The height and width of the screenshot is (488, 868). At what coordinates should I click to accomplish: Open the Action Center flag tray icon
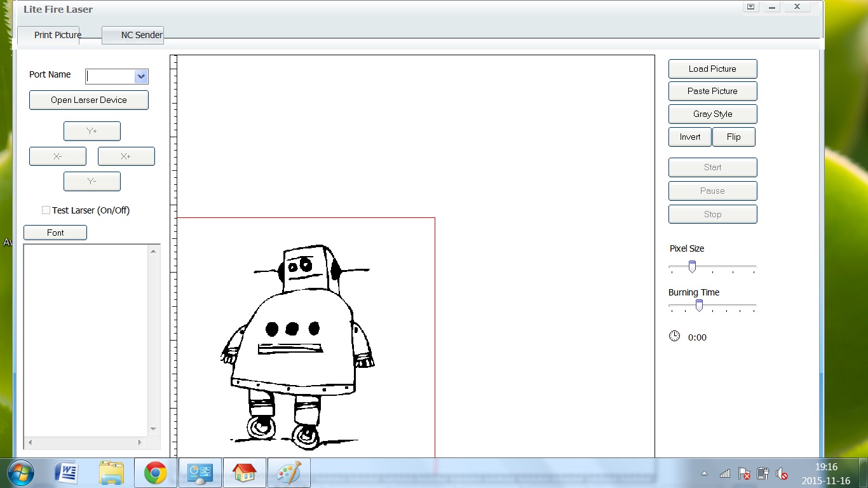744,473
